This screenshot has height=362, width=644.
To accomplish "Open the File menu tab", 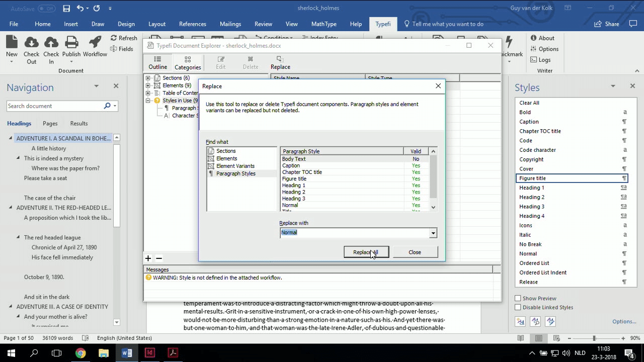I will (x=14, y=24).
